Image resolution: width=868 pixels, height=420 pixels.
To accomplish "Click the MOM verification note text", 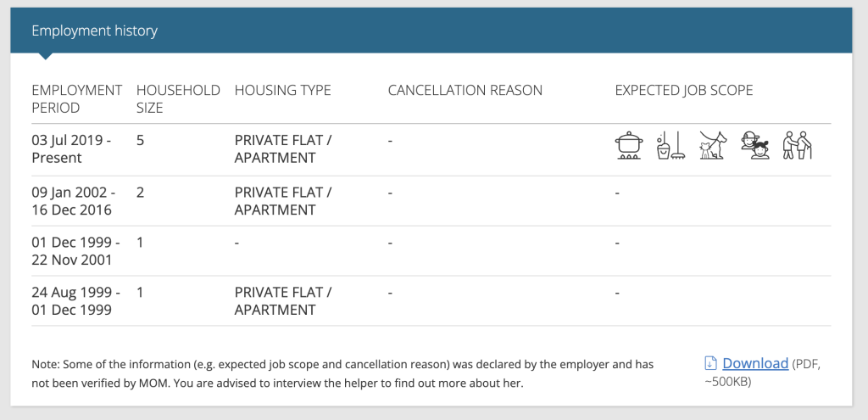I will click(x=342, y=374).
